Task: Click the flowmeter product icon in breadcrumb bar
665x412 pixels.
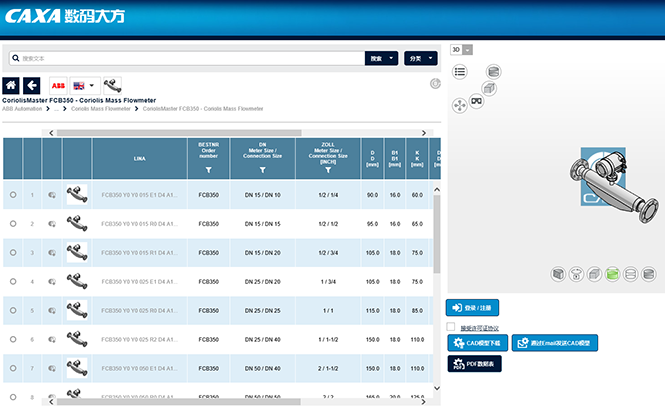Action: pos(112,85)
